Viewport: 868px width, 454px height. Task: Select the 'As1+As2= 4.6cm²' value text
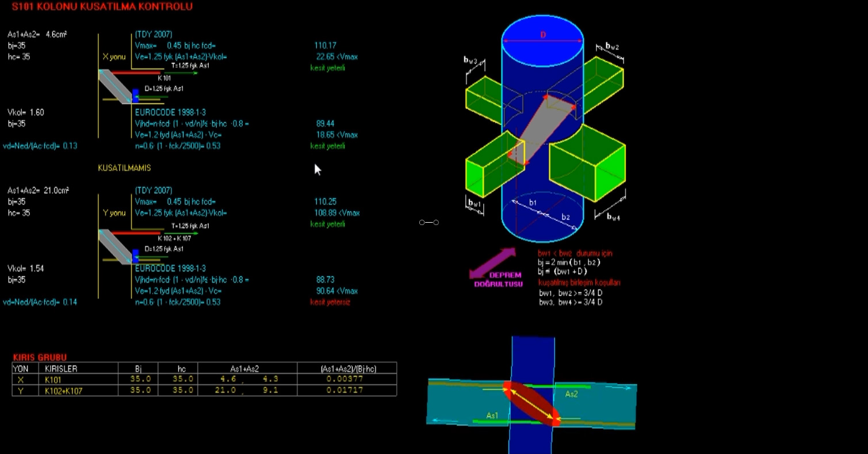tap(37, 35)
